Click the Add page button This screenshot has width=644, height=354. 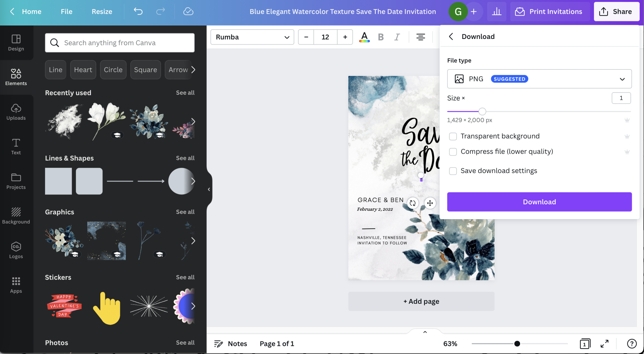421,301
